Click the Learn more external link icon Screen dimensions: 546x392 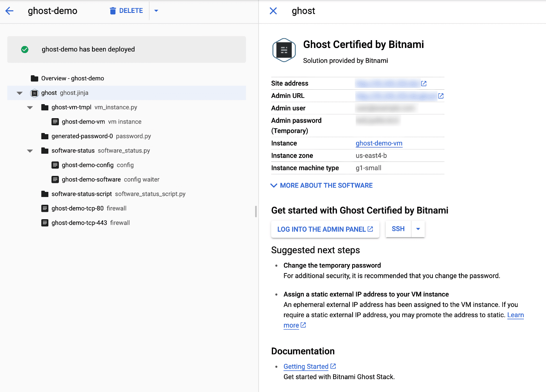coord(303,325)
